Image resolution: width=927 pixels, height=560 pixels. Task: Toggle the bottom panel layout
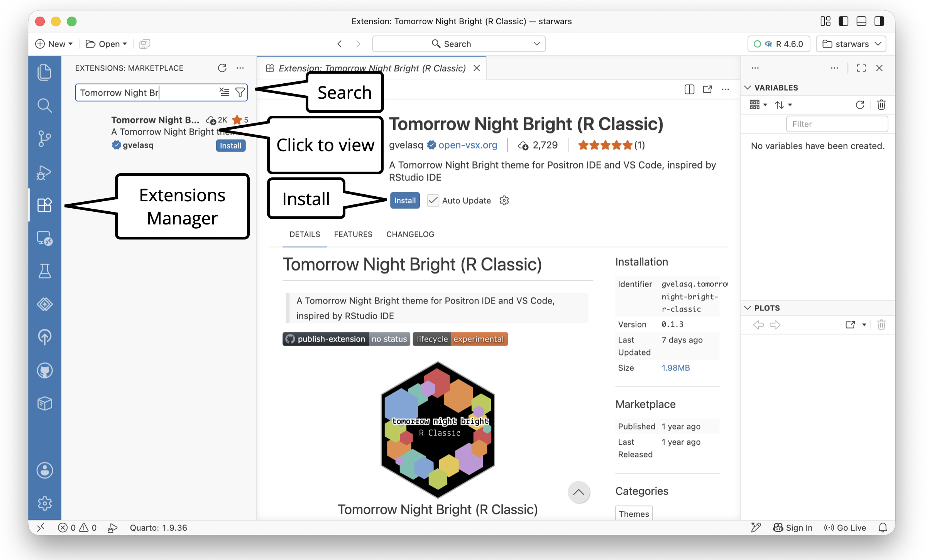(861, 21)
